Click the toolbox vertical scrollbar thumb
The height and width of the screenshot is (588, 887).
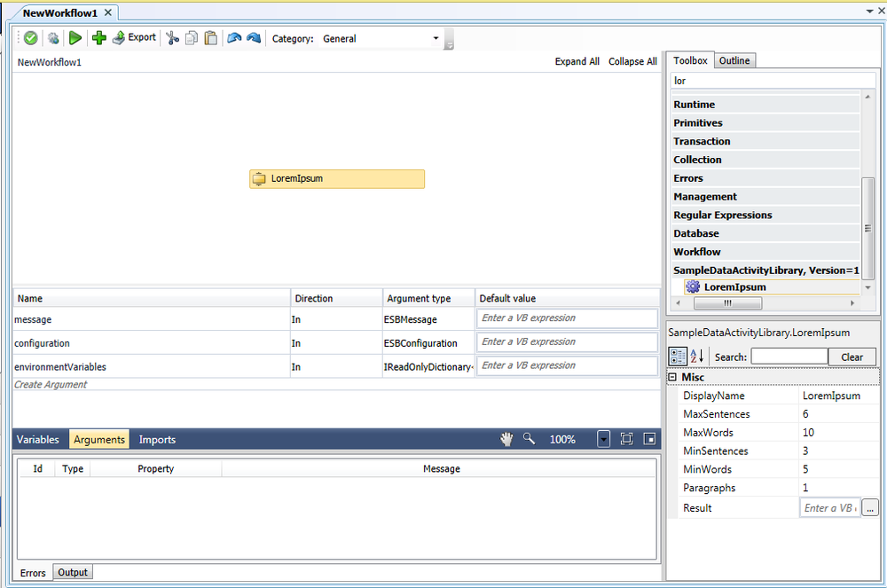867,228
